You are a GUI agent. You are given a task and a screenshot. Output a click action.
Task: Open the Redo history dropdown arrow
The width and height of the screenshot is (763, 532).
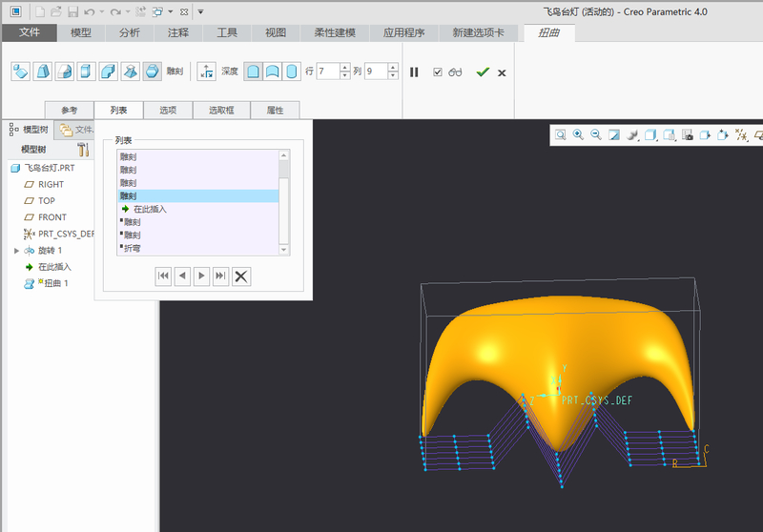pyautogui.click(x=128, y=11)
